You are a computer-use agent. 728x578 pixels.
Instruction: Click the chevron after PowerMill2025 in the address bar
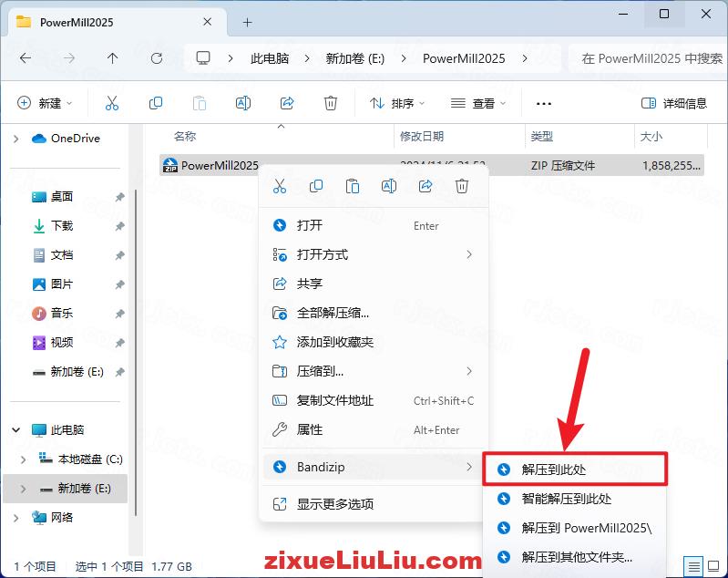(x=525, y=58)
